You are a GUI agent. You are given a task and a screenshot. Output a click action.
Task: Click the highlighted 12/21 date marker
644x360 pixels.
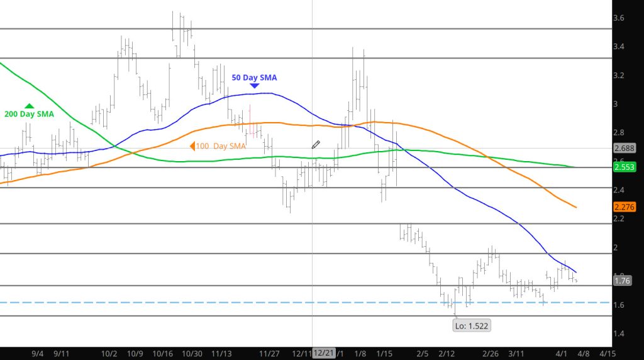tap(323, 353)
